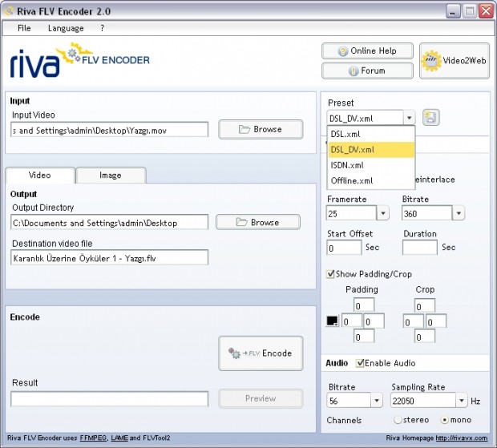The width and height of the screenshot is (497, 448).
Task: Open the File menu
Action: [x=24, y=28]
